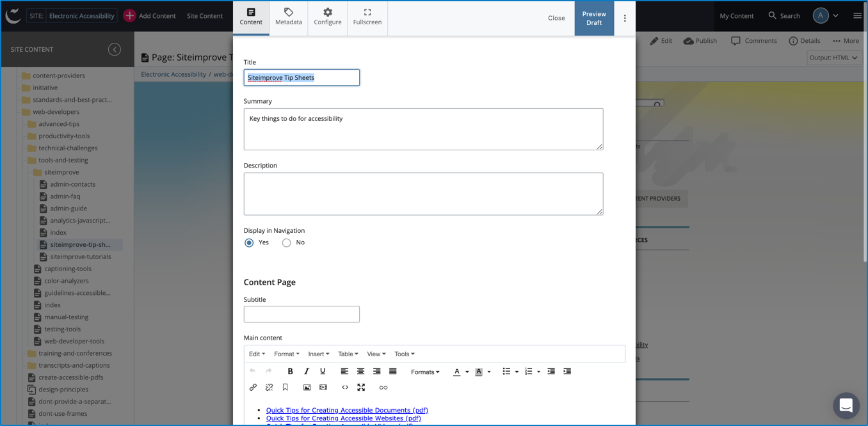
Task: Center align text
Action: click(360, 372)
